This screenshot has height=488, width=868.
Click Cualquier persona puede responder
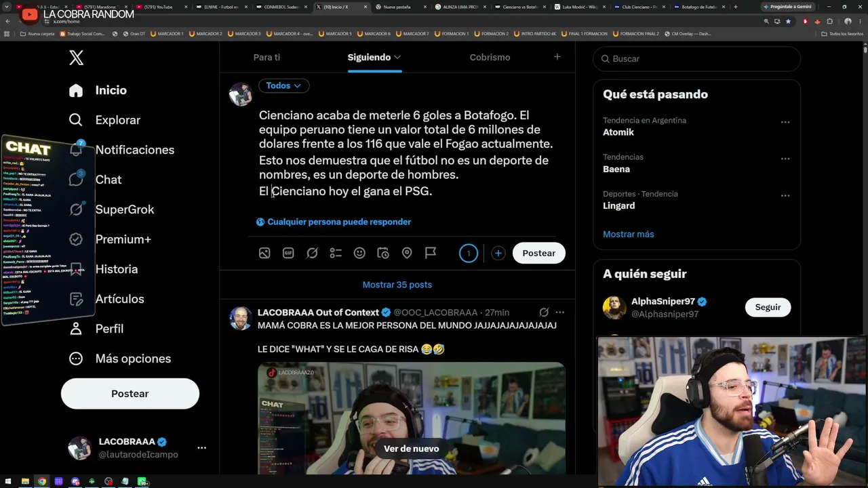tap(334, 222)
